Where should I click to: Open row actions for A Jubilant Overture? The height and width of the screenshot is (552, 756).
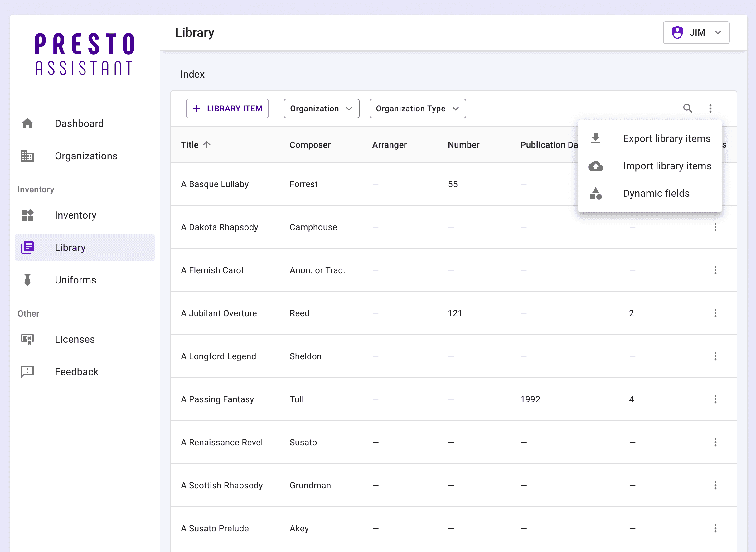(715, 313)
